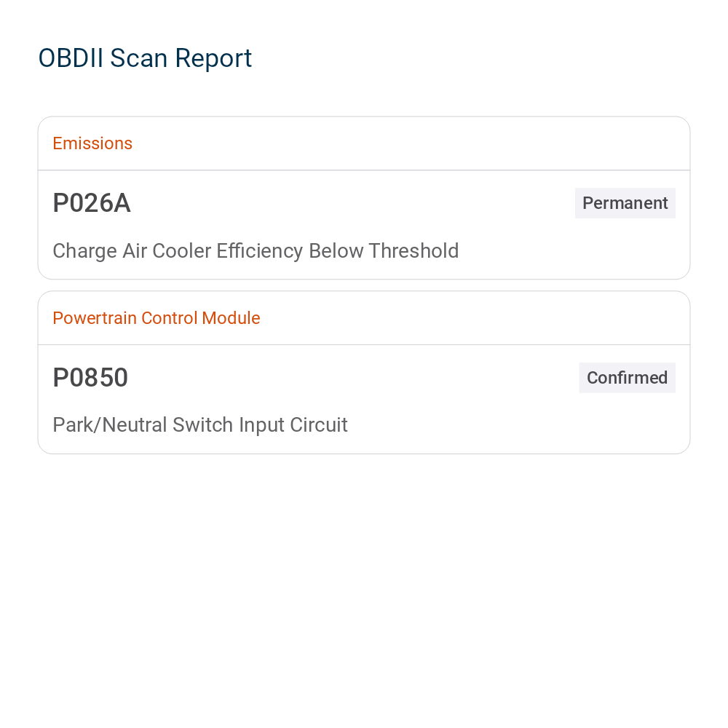Click the word 'Scan' in the page title

click(139, 58)
